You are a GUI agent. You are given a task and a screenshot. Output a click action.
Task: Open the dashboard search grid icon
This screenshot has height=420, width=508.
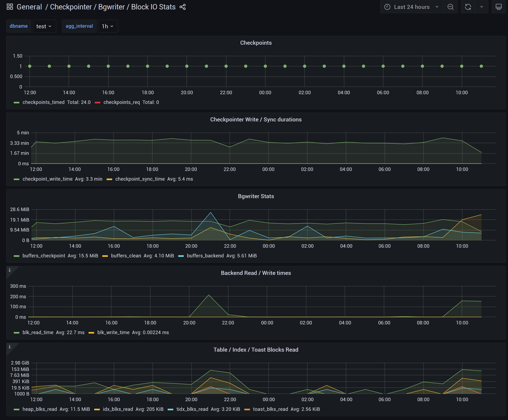pyautogui.click(x=10, y=7)
